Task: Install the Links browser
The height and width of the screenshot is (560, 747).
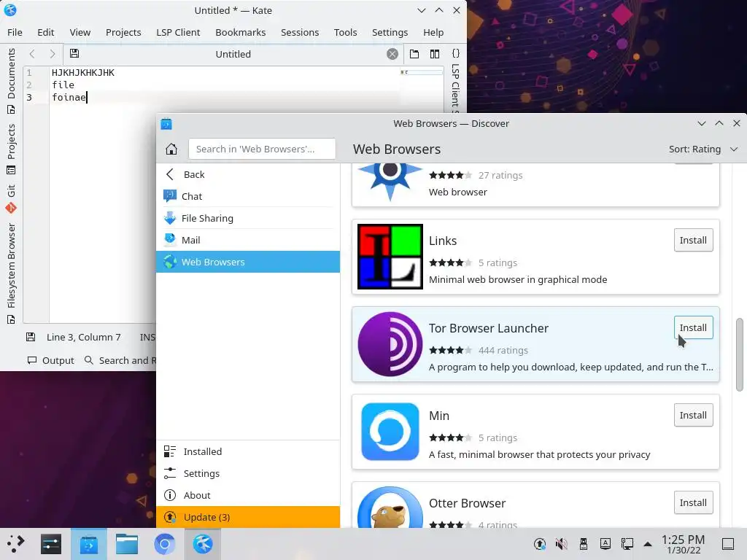Action: [693, 240]
